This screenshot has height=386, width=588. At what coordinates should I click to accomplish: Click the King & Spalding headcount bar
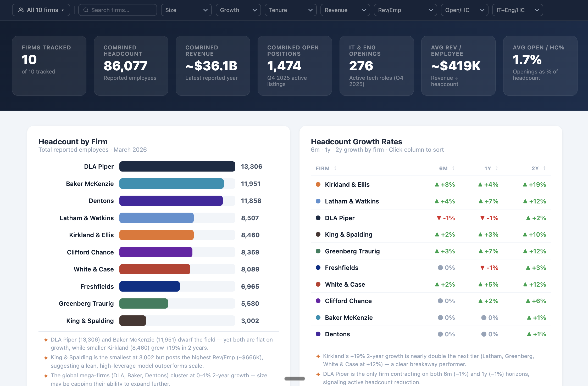(x=133, y=321)
